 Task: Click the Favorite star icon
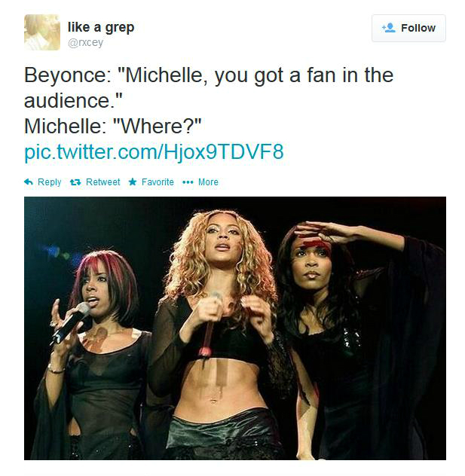pyautogui.click(x=133, y=182)
